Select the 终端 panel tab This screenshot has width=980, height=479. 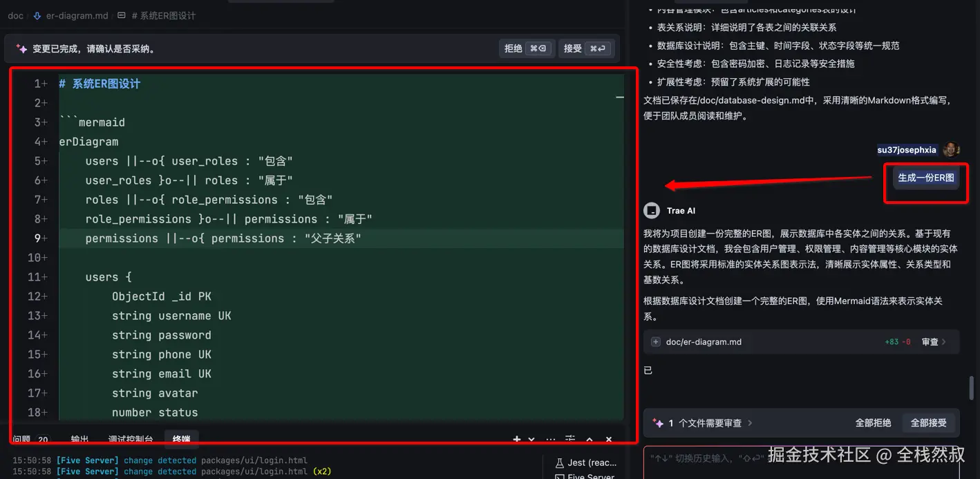[x=181, y=439]
